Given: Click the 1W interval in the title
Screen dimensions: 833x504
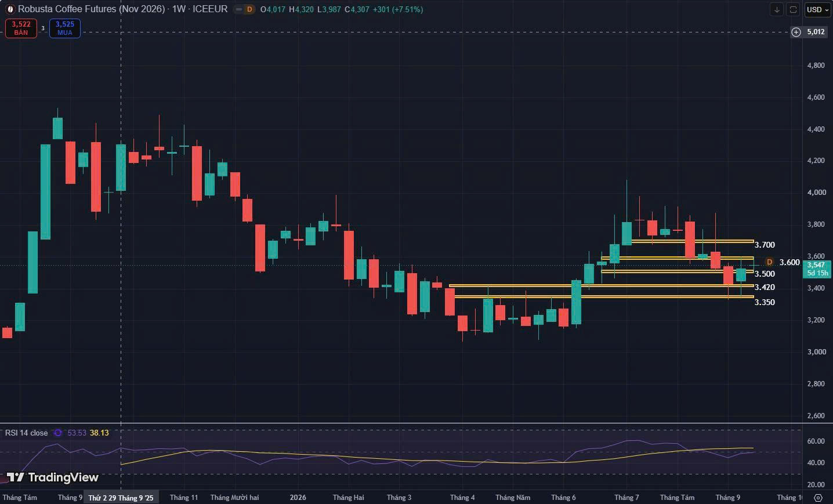Looking at the screenshot, I should pyautogui.click(x=179, y=9).
